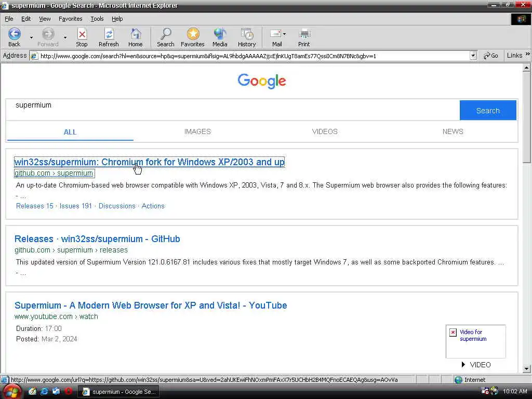532x399 pixels.
Task: Click the Mail toolbar icon
Action: point(275,34)
